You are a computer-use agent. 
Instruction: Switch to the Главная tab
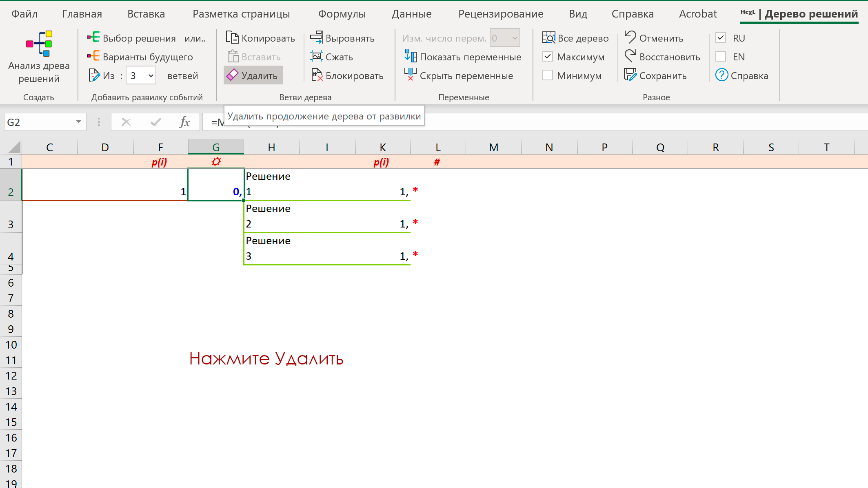click(82, 14)
